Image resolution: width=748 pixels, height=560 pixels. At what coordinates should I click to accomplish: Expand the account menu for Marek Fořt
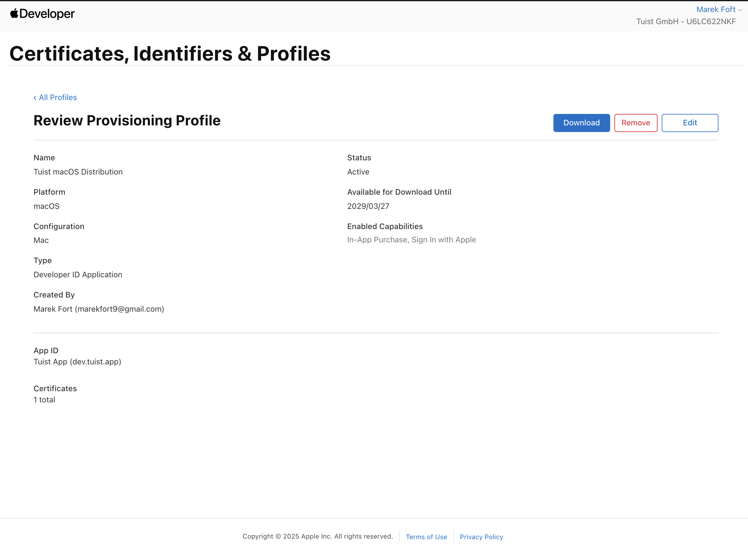point(716,9)
